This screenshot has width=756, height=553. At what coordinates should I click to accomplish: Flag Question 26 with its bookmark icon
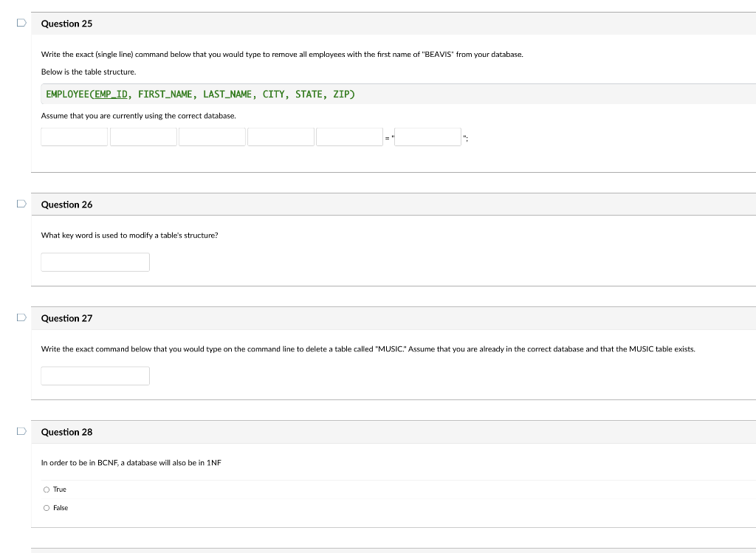point(21,204)
